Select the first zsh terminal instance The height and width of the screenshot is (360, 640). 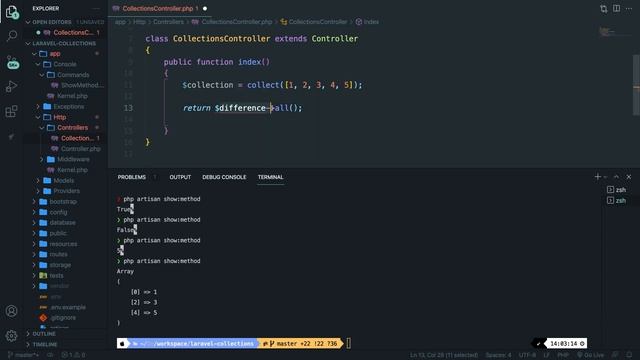pos(616,190)
